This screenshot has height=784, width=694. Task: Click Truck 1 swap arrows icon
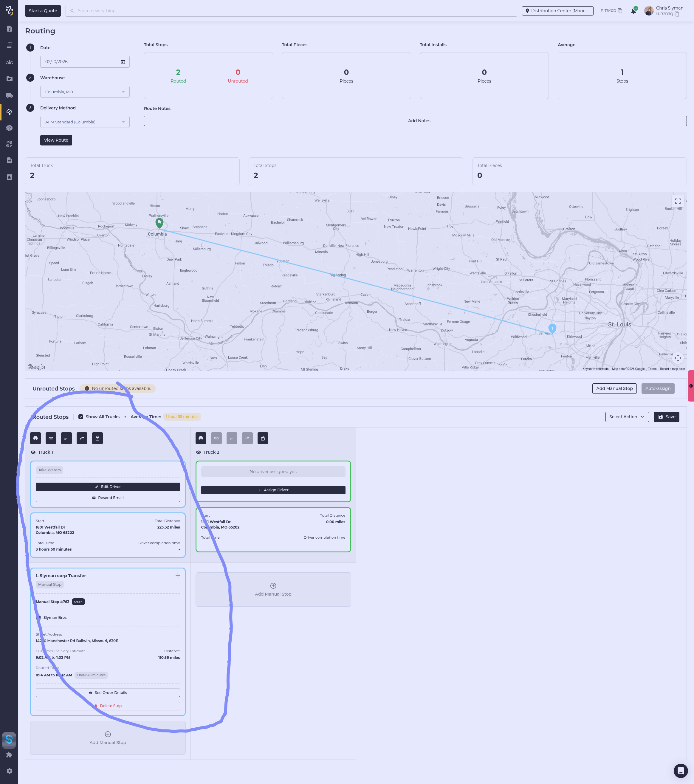click(82, 438)
